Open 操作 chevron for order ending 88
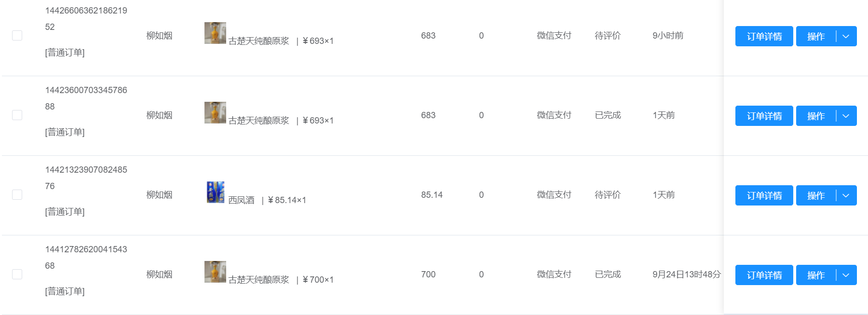Image resolution: width=868 pixels, height=315 pixels. point(846,116)
